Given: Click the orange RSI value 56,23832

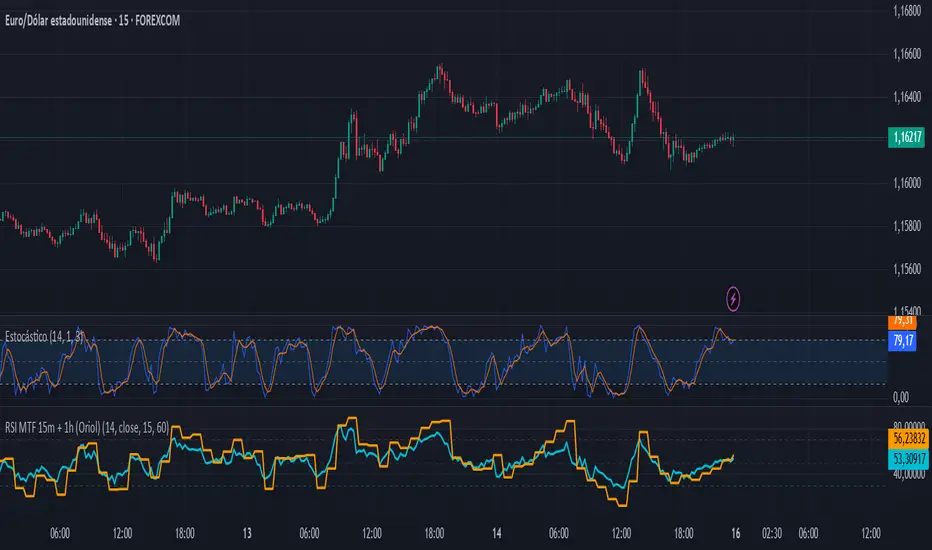Looking at the screenshot, I should pyautogui.click(x=909, y=439).
